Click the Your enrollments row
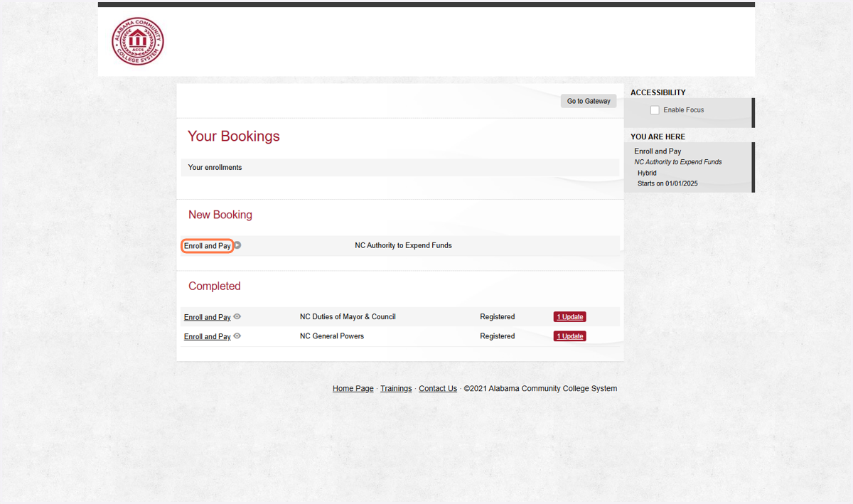 [400, 168]
